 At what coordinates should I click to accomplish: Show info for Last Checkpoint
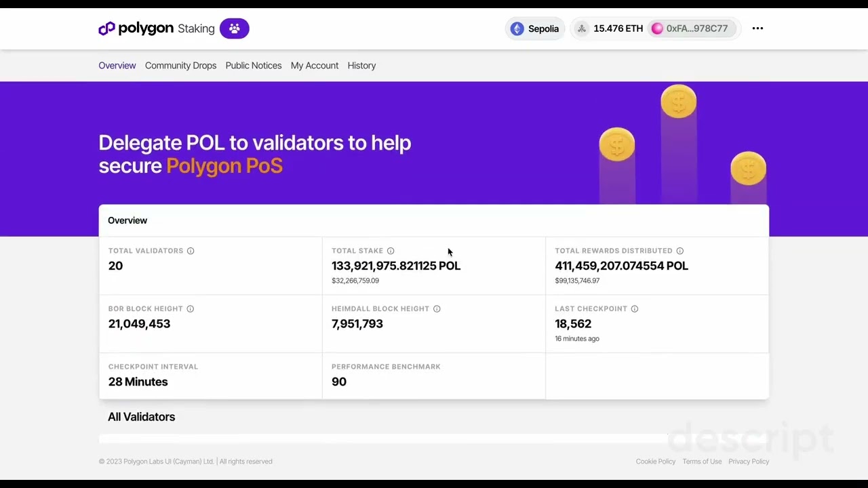coord(635,309)
